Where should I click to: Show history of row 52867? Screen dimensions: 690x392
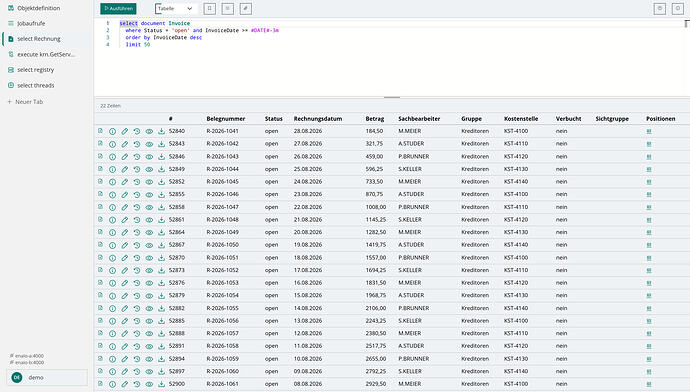[137, 245]
